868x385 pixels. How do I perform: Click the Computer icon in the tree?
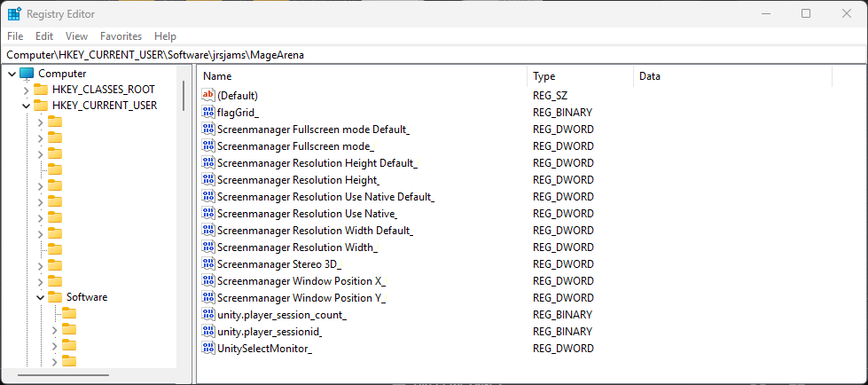(x=27, y=74)
